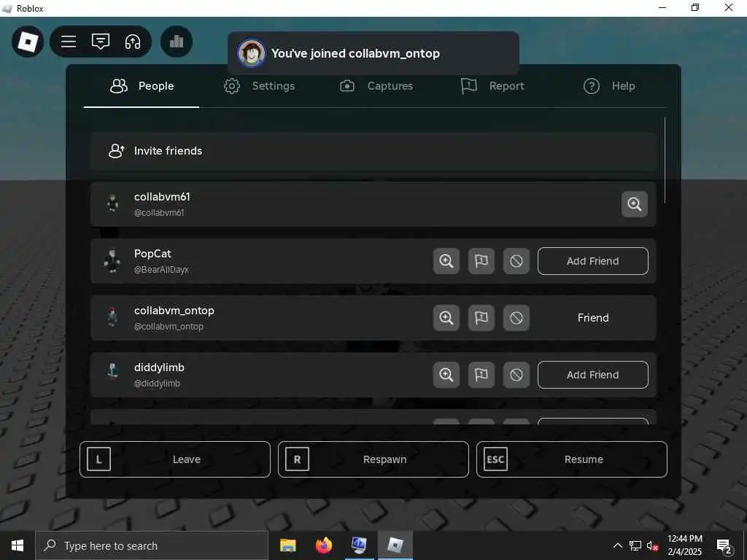Inspect diddylimb avatar with magnifier icon
747x560 pixels.
click(x=446, y=375)
